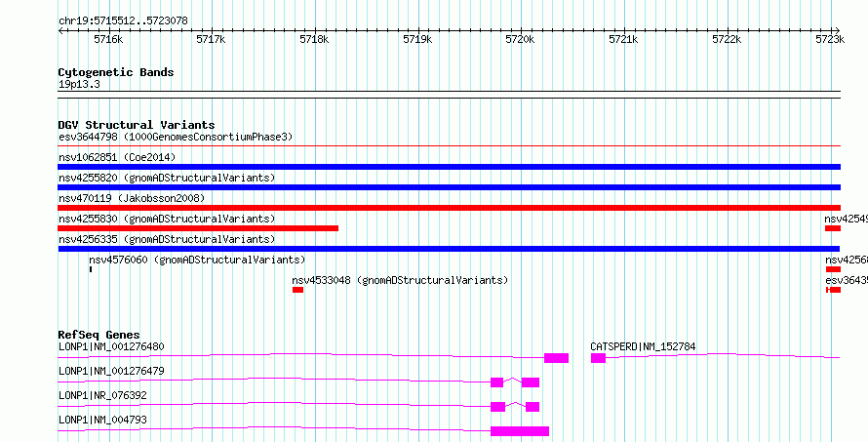Open variant nsv4576060 label

tap(197, 260)
